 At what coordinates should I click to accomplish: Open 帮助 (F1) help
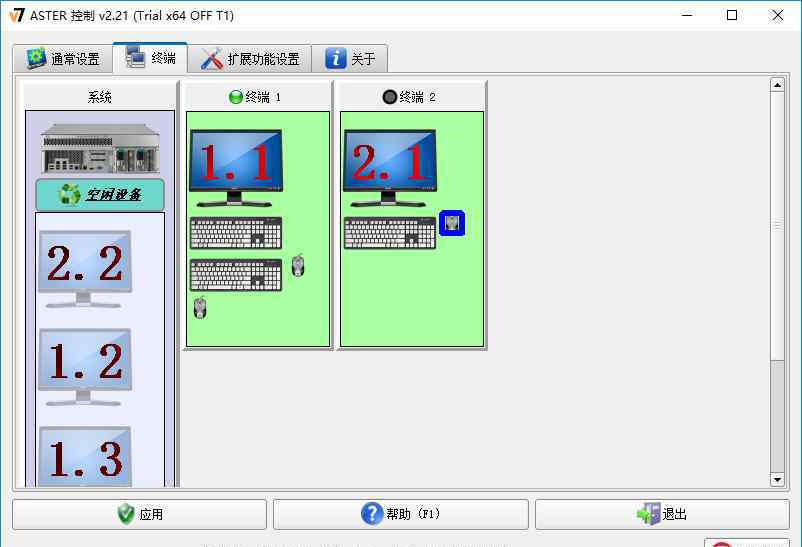click(x=400, y=514)
